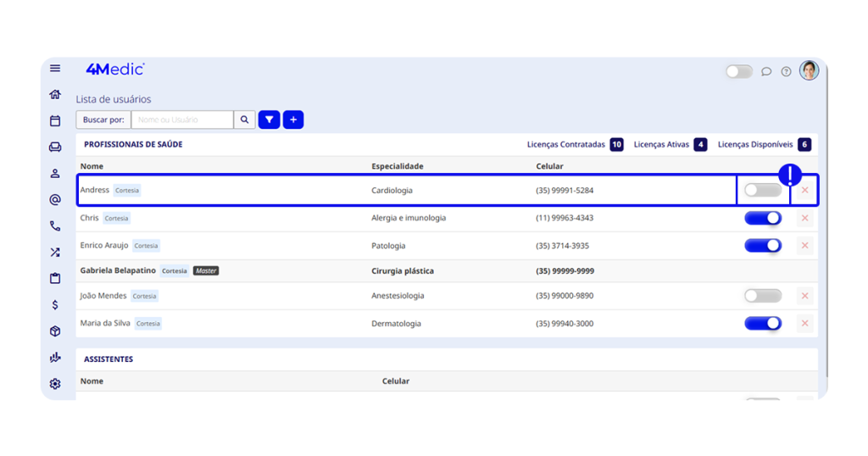868x456 pixels.
Task: Click the Nome ou Usuário search field
Action: click(x=182, y=120)
